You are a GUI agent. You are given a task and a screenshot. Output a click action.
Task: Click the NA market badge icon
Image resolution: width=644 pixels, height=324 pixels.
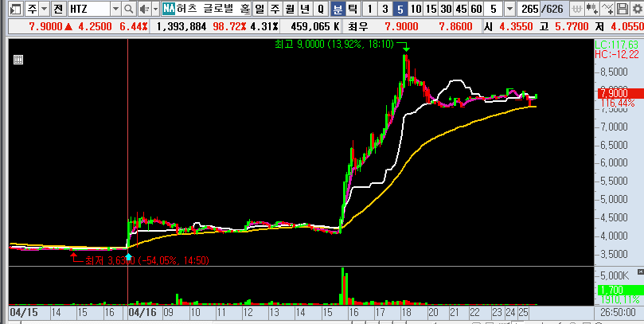point(169,9)
